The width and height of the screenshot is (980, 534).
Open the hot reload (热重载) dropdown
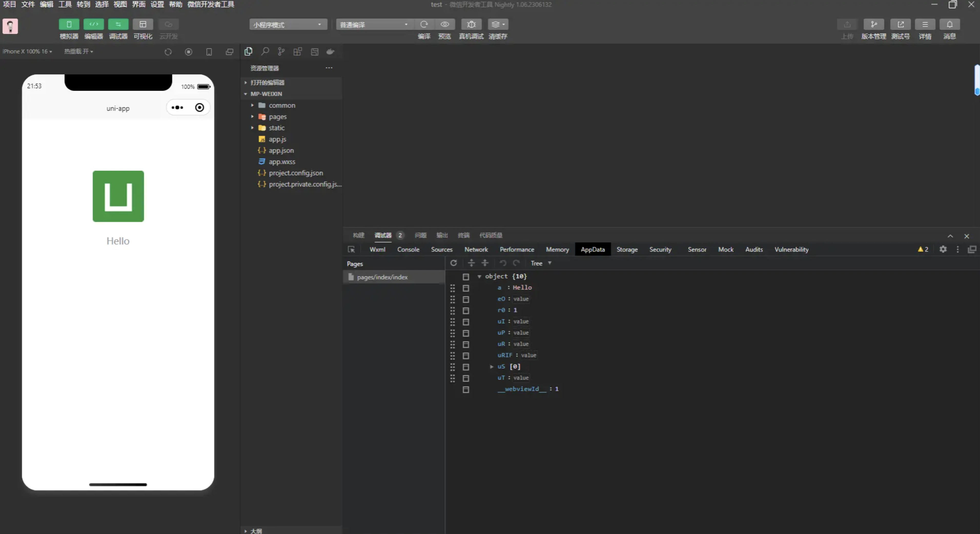coord(78,51)
